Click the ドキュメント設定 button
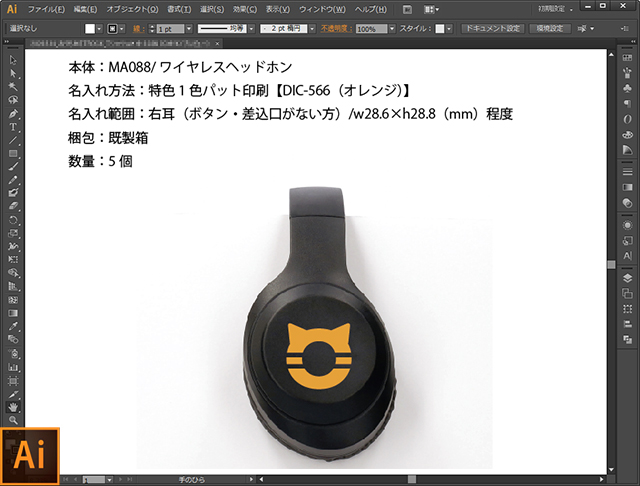Image resolution: width=640 pixels, height=486 pixels. (x=493, y=28)
